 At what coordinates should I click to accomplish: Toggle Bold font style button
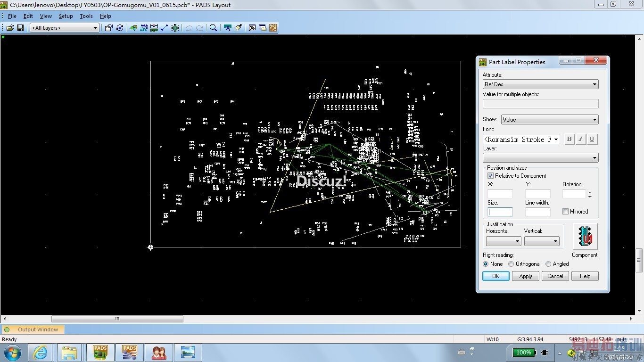(x=569, y=139)
